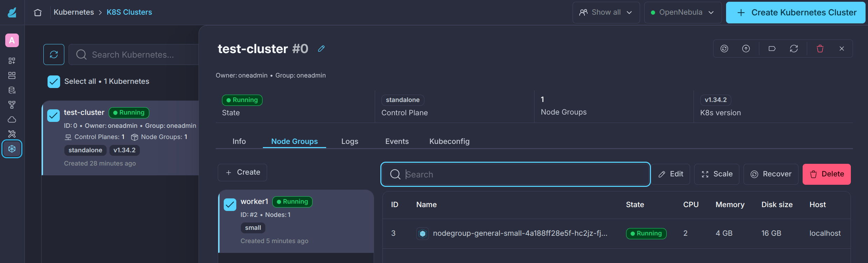Click the v1.34.2 K8s version badge
Viewport: 868px width, 263px height.
coord(716,100)
